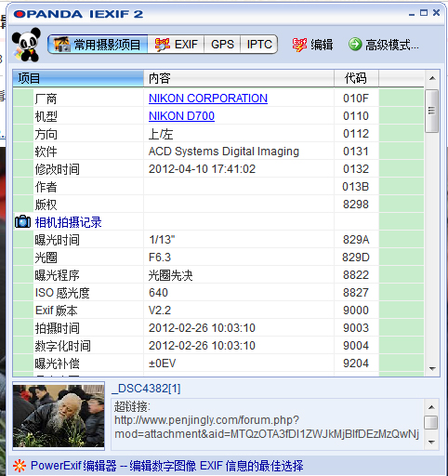Click the photo thumbnail preview
448x476 pixels.
pos(59,416)
